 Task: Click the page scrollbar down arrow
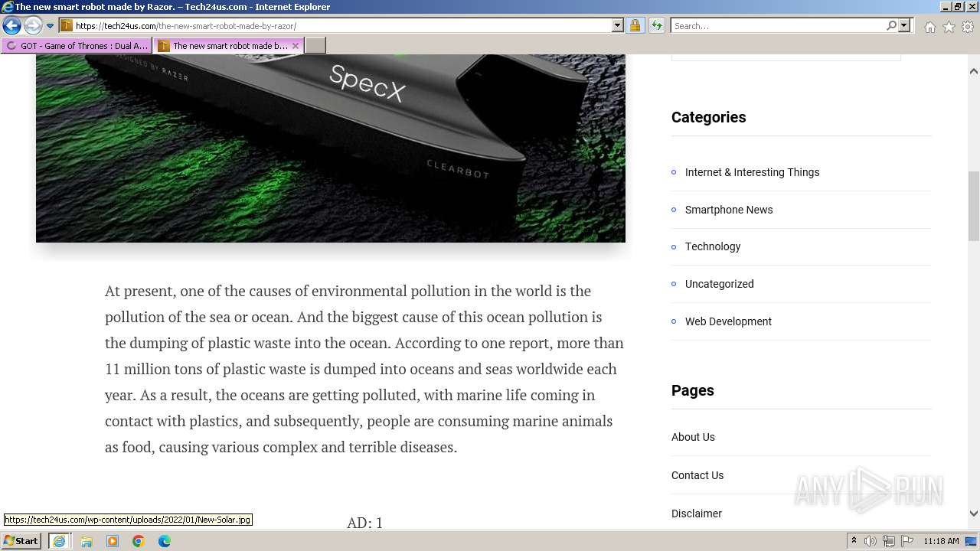coord(974,514)
